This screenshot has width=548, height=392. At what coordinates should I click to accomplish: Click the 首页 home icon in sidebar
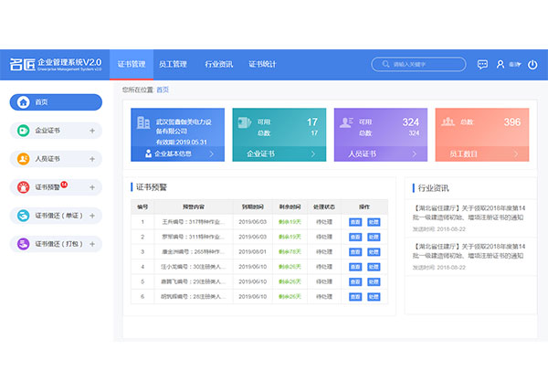[x=23, y=102]
